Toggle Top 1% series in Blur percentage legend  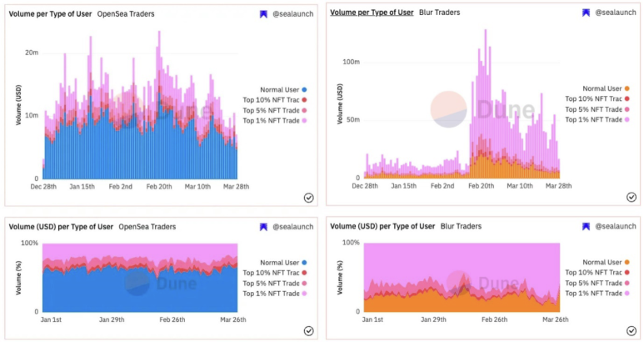point(597,294)
